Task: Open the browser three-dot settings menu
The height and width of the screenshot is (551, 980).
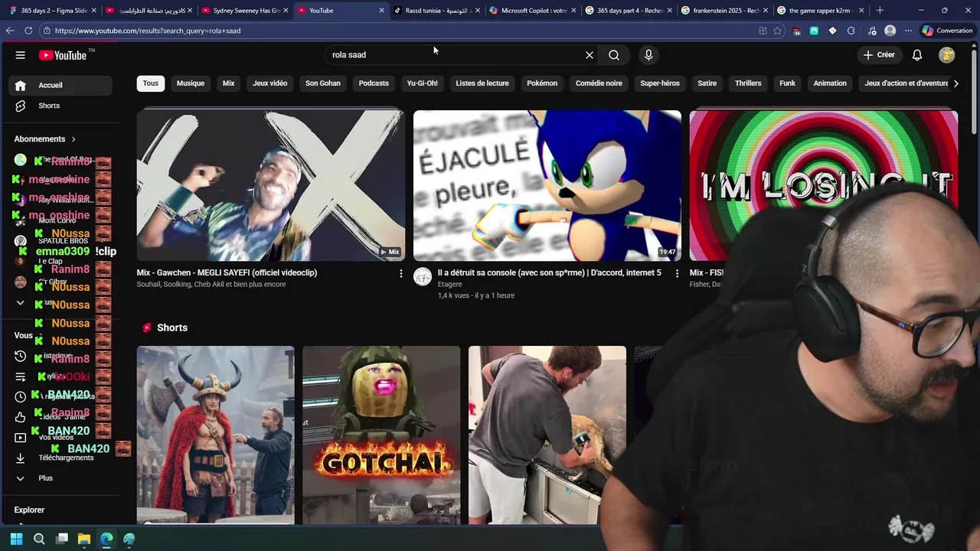Action: coord(909,31)
